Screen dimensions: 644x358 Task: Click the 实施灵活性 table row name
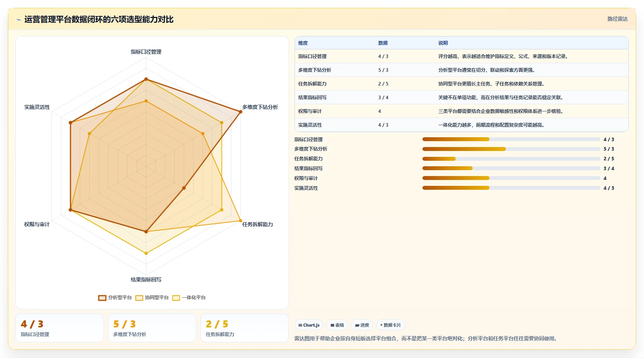pos(310,125)
